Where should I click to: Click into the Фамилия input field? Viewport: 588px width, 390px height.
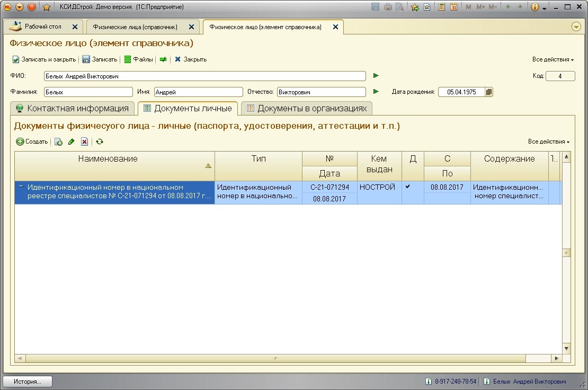pos(88,92)
